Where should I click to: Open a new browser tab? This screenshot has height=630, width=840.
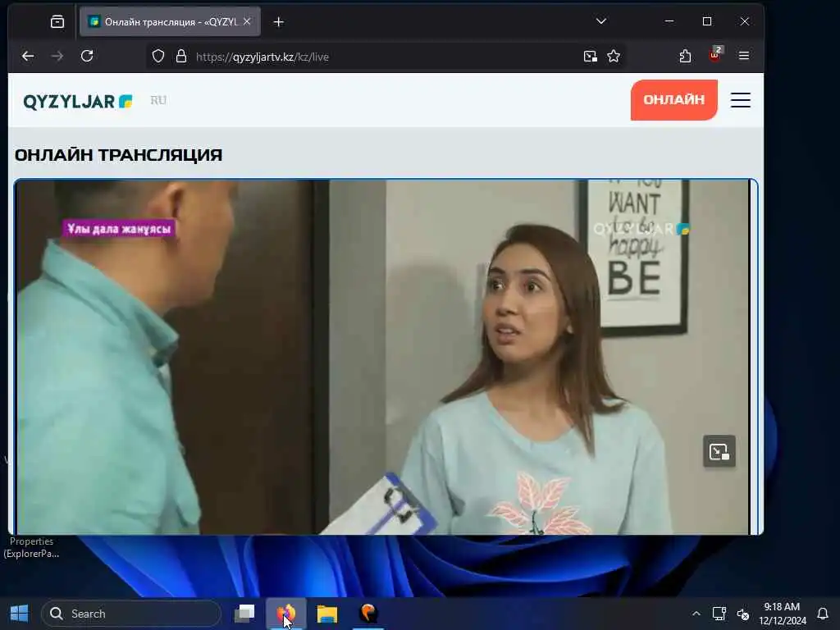[x=279, y=22]
